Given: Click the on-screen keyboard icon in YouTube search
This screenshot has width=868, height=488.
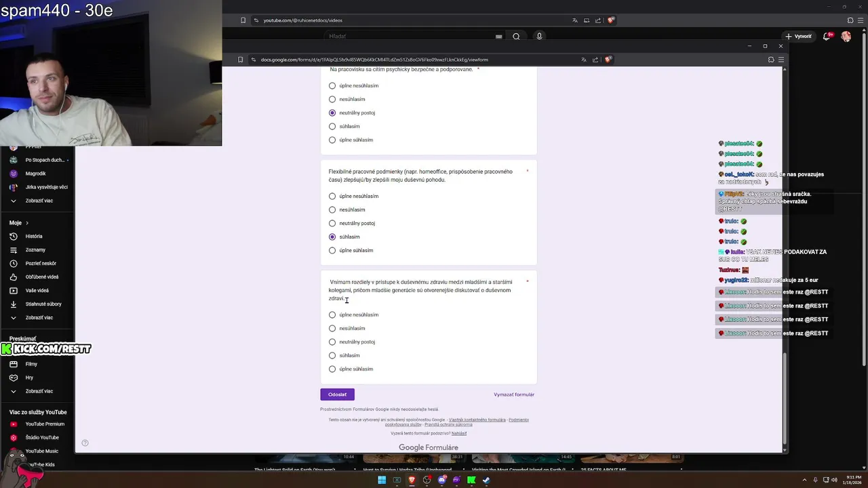Looking at the screenshot, I should (x=499, y=37).
